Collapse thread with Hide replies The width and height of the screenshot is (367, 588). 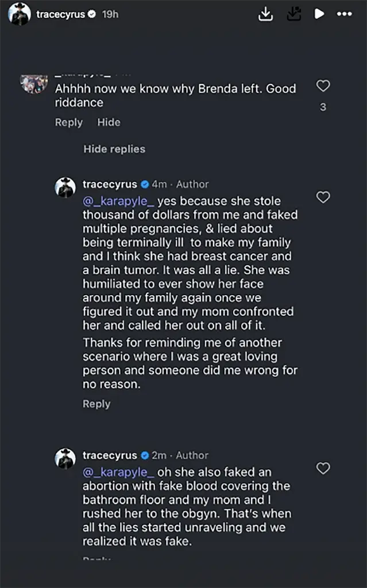tap(114, 149)
